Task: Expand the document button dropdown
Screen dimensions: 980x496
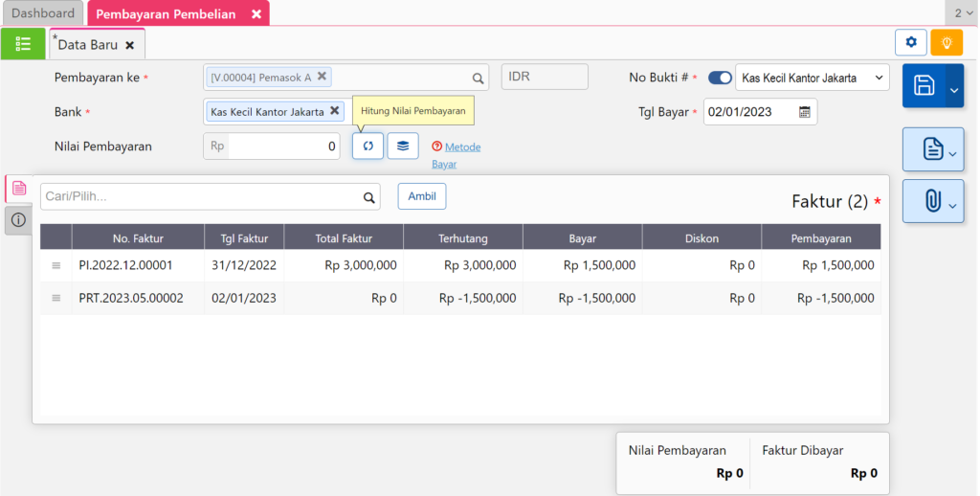Action: (x=952, y=153)
